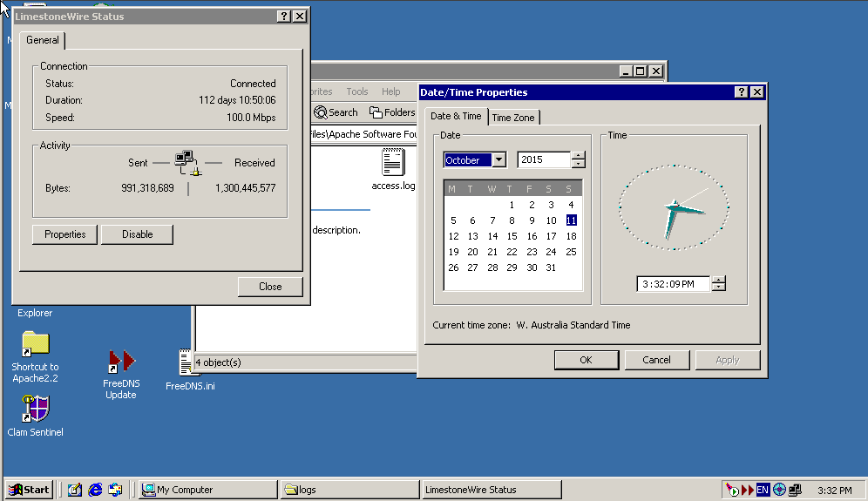Click the Received bytes value 1,300,445,577
Screen dimensions: 868x501
point(245,188)
